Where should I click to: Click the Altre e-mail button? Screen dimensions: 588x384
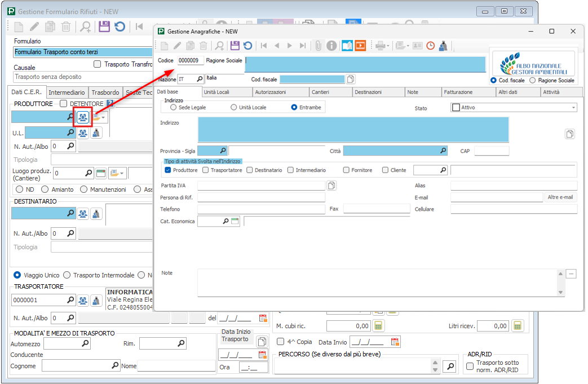(560, 197)
